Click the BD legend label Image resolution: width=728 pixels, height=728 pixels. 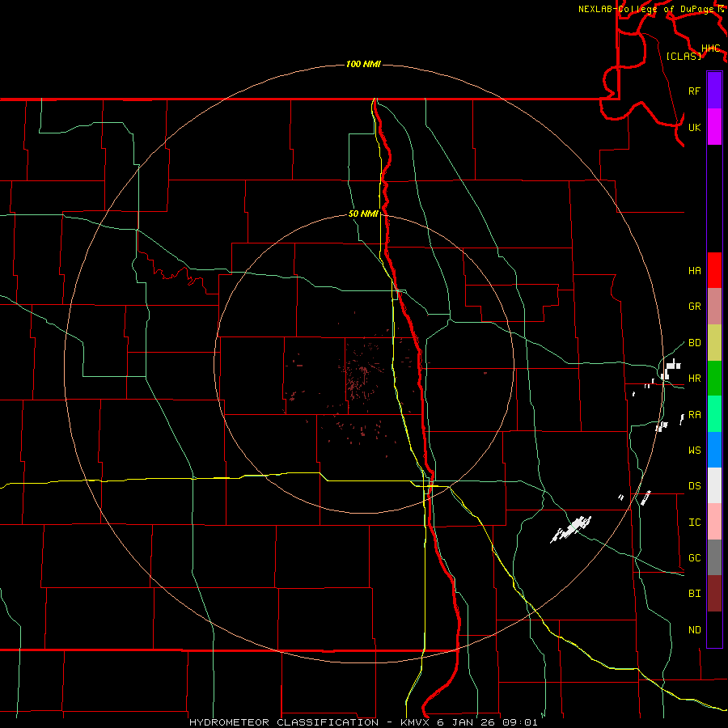pyautogui.click(x=694, y=343)
